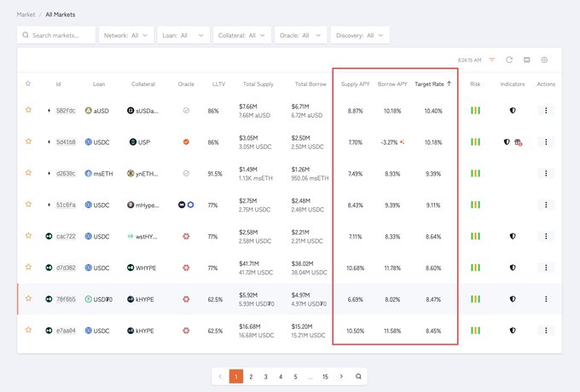
Task: Open actions menu for d2630c row
Action: (x=546, y=173)
